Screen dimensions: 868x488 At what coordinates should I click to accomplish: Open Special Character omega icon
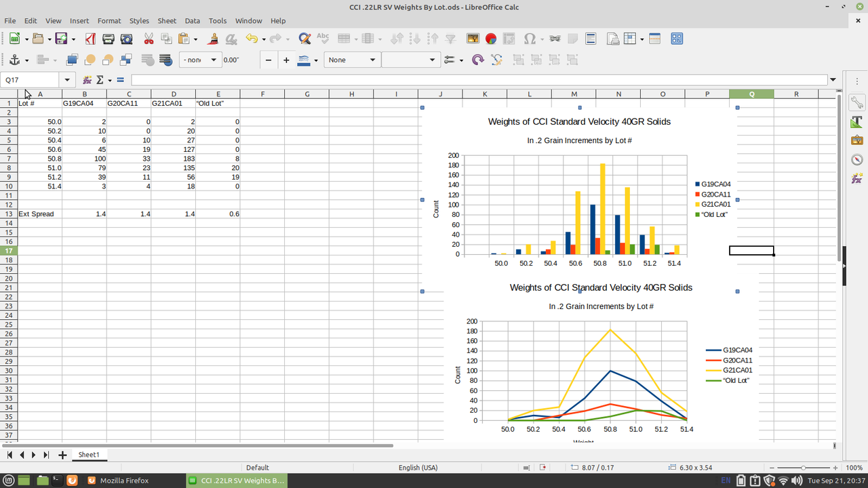tap(530, 39)
